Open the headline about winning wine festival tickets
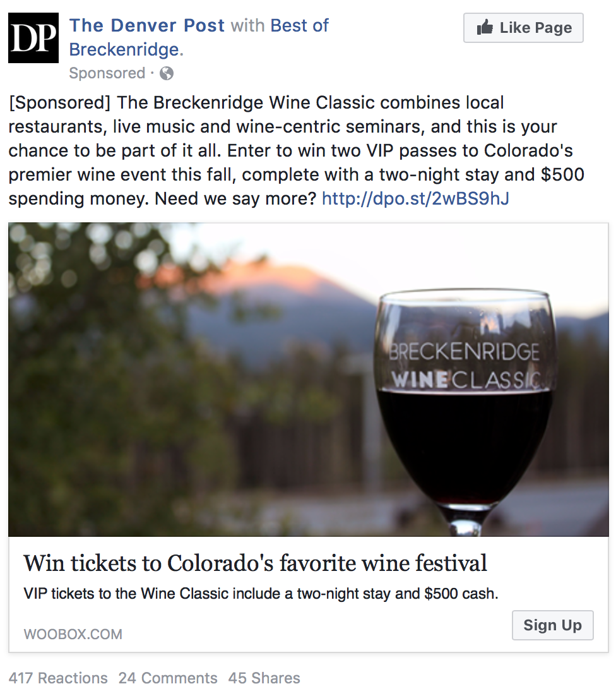Viewport: 616px width, 696px height. pyautogui.click(x=255, y=563)
